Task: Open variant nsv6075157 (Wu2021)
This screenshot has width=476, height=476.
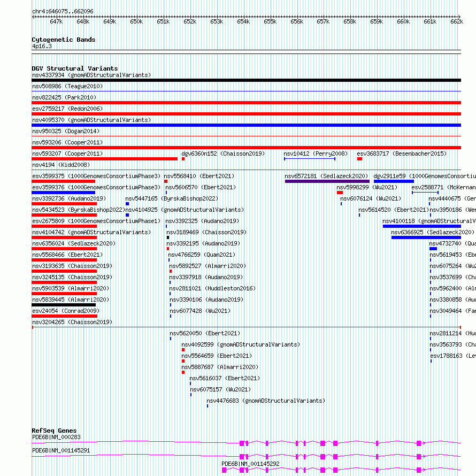Action: pyautogui.click(x=220, y=389)
